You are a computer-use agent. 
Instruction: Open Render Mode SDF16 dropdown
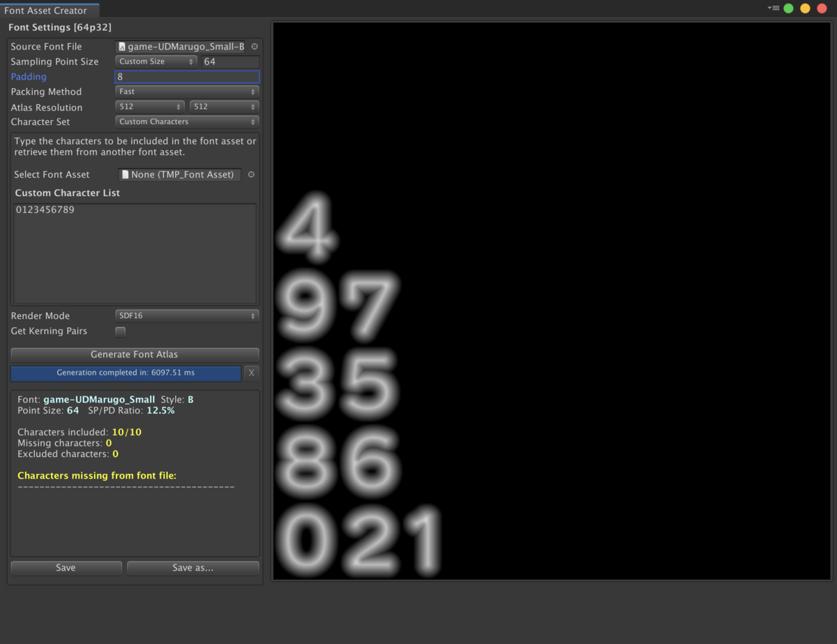(187, 315)
